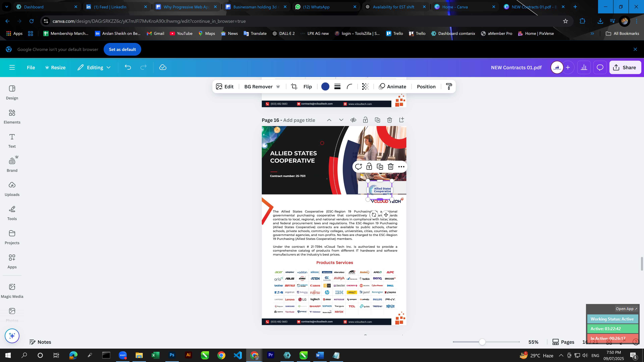Duplicate the selected element
Viewport: 644px width, 362px height.
coord(380,167)
